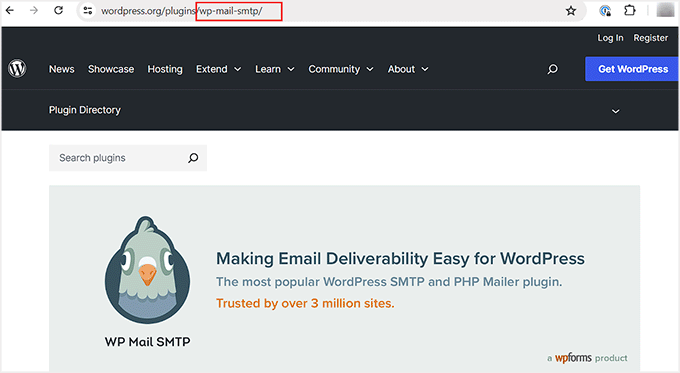Open the Extensions puzzle piece icon

pyautogui.click(x=630, y=10)
